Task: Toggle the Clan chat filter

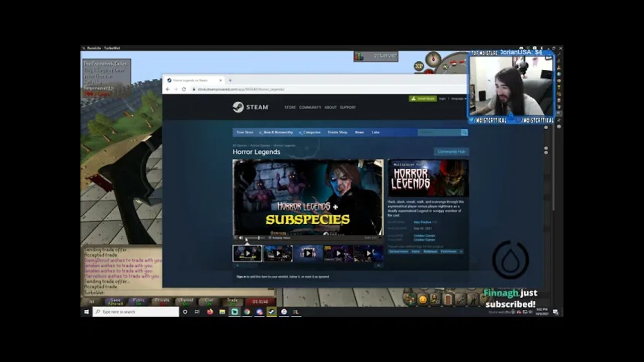Action: click(209, 302)
